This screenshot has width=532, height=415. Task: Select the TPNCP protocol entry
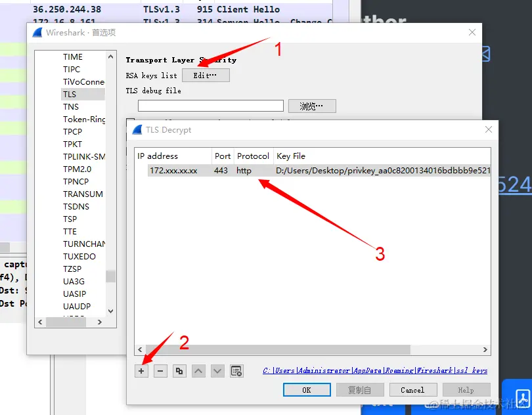tap(76, 181)
